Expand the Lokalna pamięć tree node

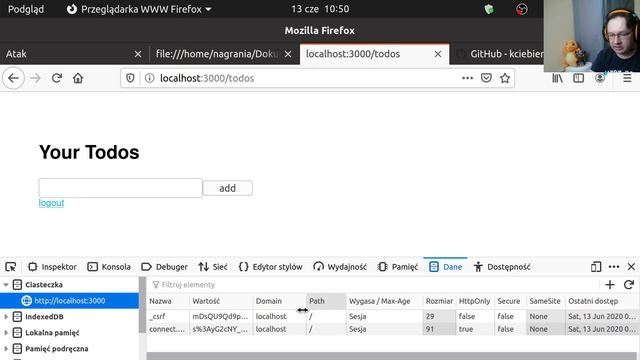tap(6, 333)
